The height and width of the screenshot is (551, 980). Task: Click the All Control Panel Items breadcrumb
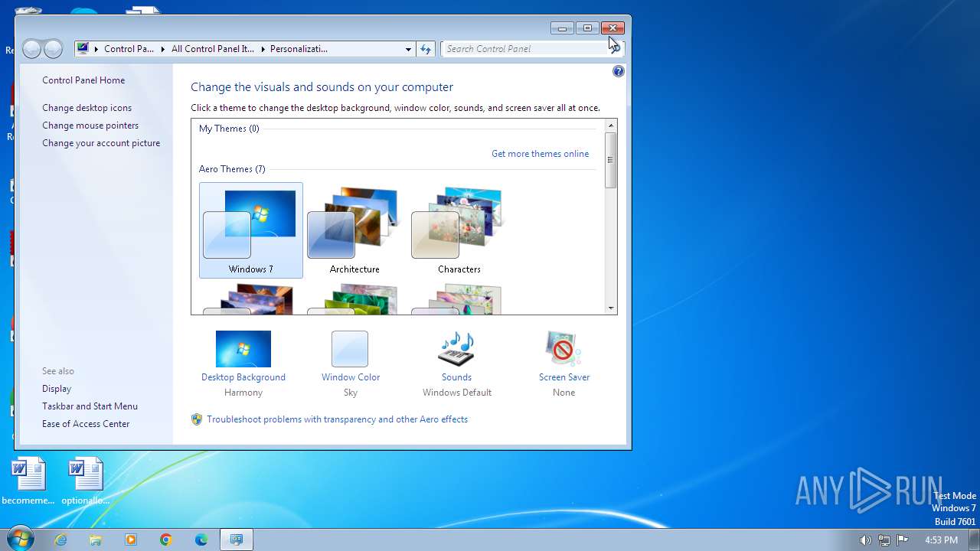[213, 49]
